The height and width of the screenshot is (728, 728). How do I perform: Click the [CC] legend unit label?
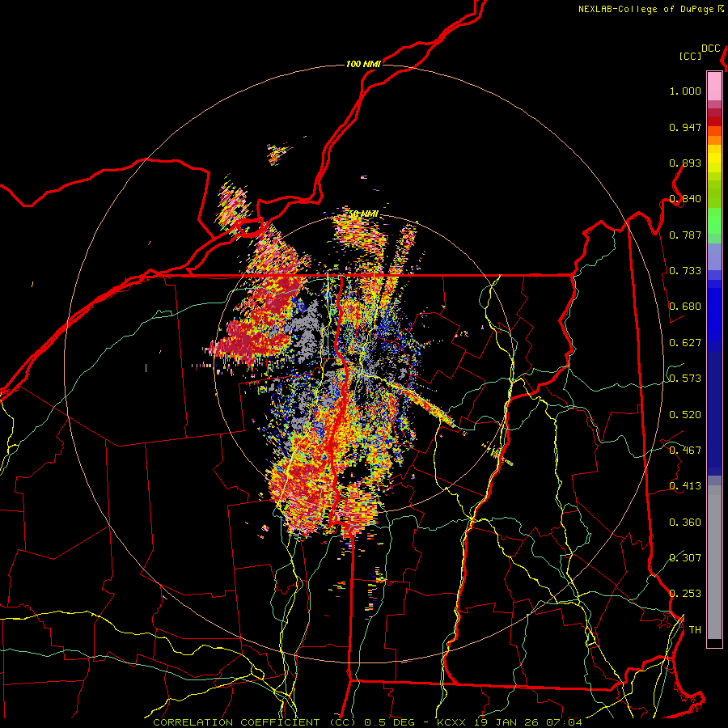point(691,56)
